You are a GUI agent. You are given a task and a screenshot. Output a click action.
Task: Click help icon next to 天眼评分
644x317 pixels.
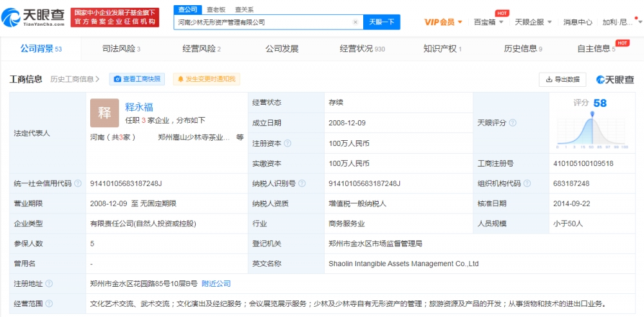513,123
